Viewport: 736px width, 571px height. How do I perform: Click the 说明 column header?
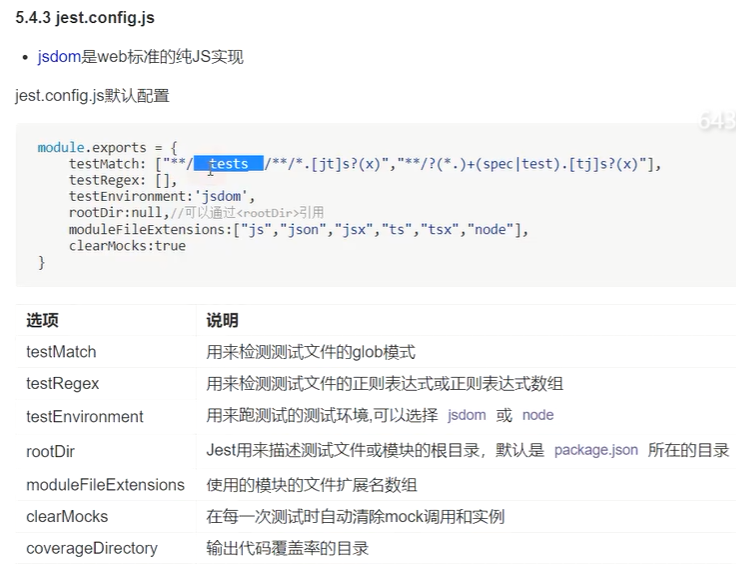click(x=222, y=320)
